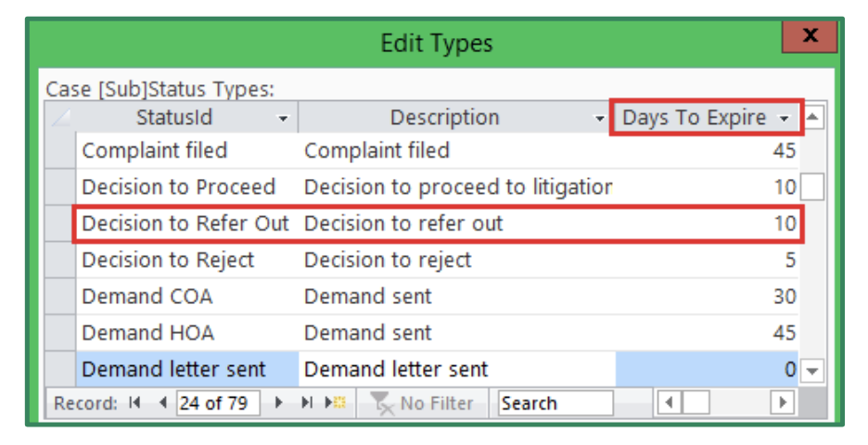Select row for Complaint filed record

click(x=60, y=150)
